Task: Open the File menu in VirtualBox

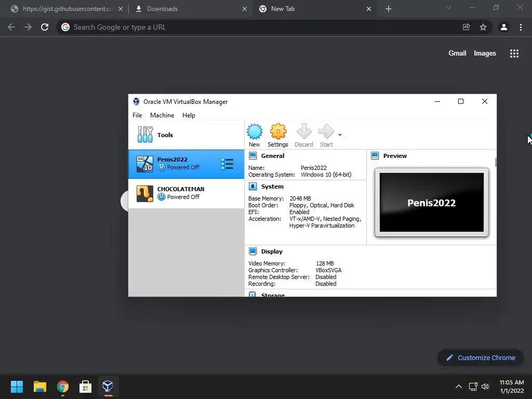Action: 137,115
